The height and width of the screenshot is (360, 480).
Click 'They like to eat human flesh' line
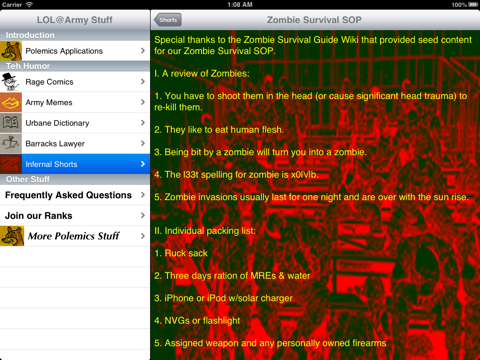click(x=219, y=130)
